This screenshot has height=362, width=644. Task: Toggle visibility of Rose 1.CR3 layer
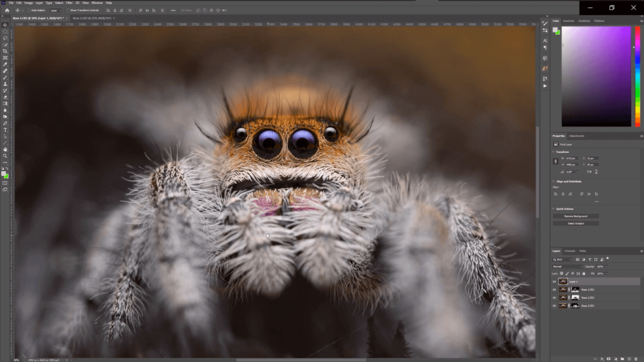point(554,290)
